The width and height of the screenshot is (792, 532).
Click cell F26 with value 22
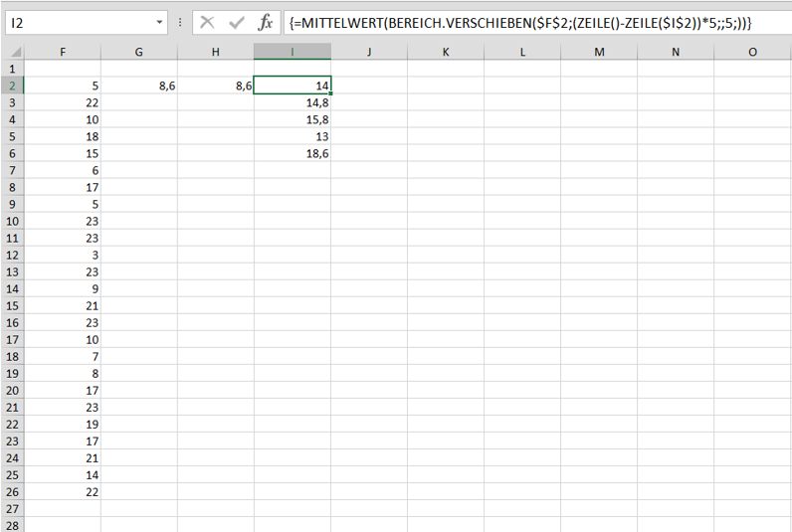click(63, 491)
